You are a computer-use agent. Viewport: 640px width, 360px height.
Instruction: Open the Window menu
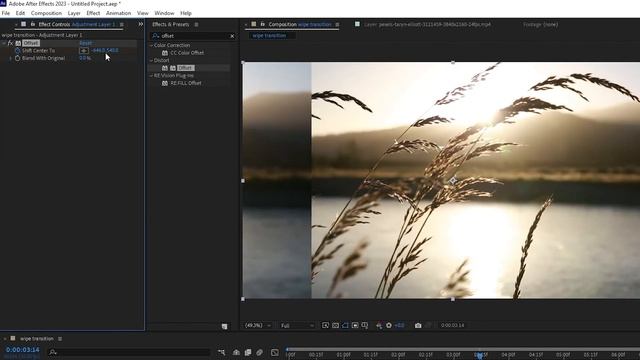click(x=164, y=13)
